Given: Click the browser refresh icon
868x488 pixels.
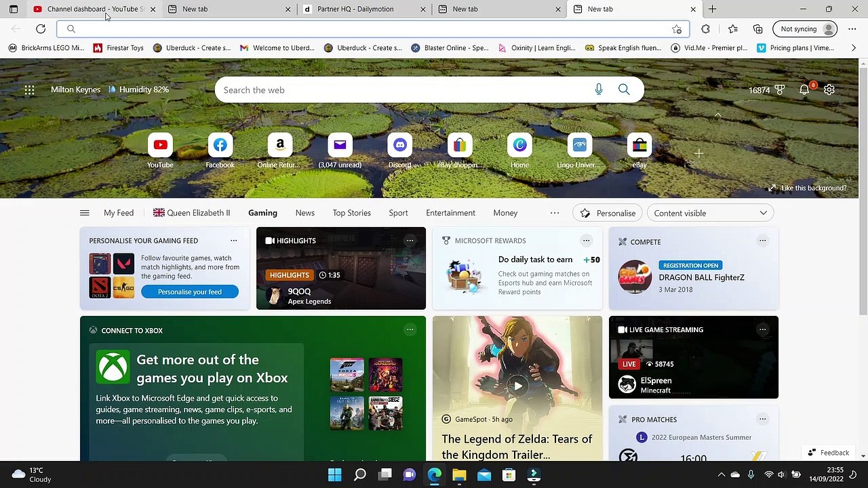Looking at the screenshot, I should click(41, 29).
